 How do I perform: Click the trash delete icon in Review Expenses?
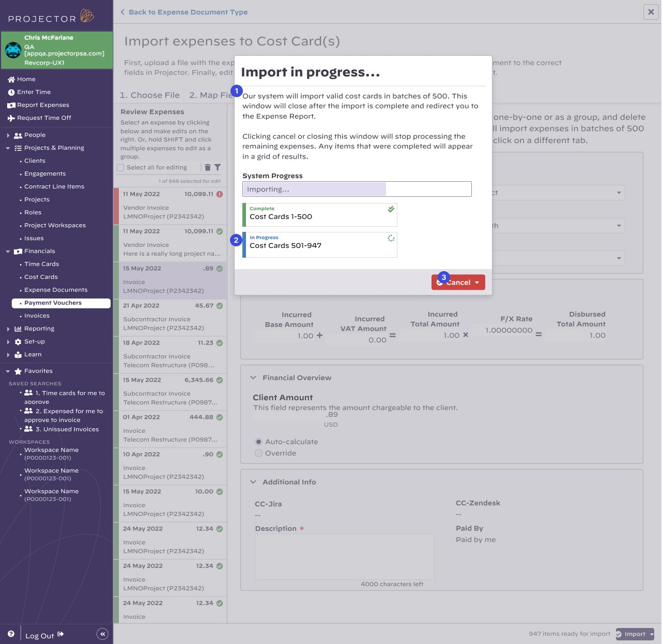[x=208, y=167]
